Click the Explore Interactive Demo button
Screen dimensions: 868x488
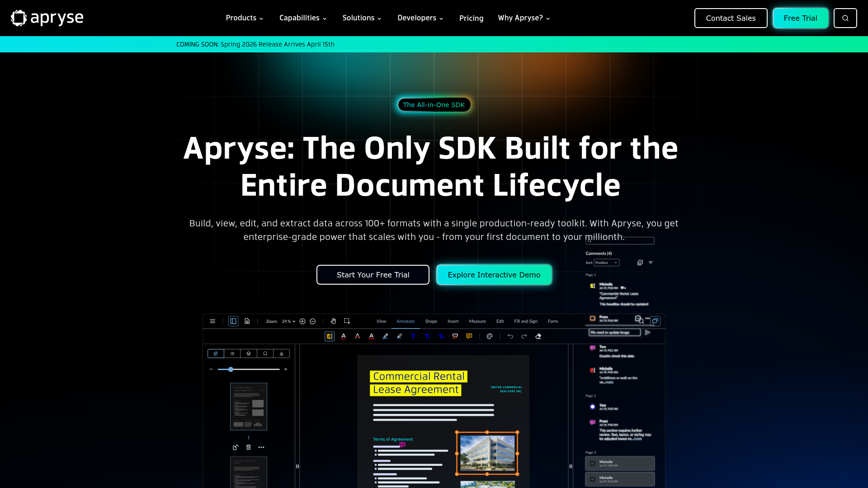(x=494, y=275)
